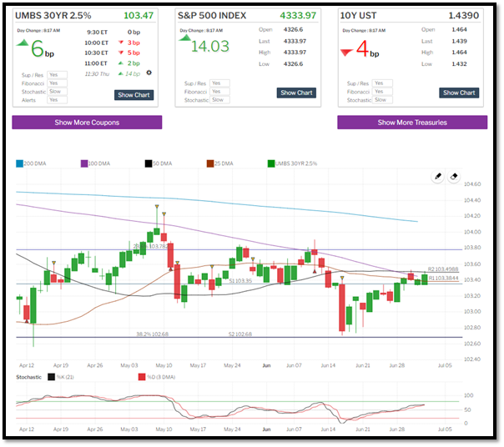Click the 10Y UST card title

click(x=358, y=15)
